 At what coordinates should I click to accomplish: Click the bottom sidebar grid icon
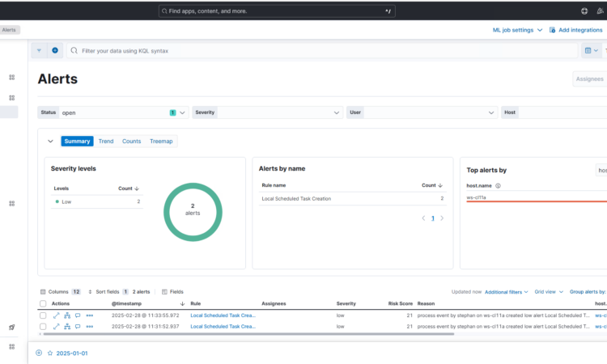click(x=12, y=346)
